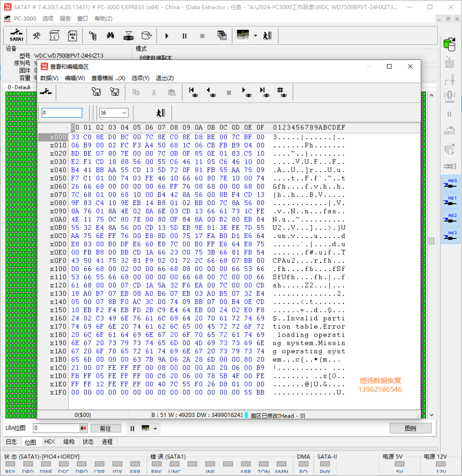The width and height of the screenshot is (462, 476).
Task: Click the exit door icon in main toolbar
Action: click(x=267, y=36)
